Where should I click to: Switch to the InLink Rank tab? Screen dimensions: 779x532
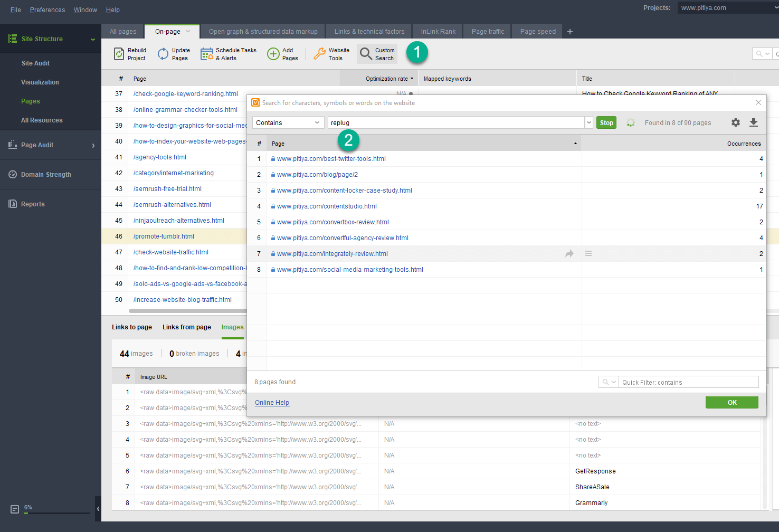438,32
